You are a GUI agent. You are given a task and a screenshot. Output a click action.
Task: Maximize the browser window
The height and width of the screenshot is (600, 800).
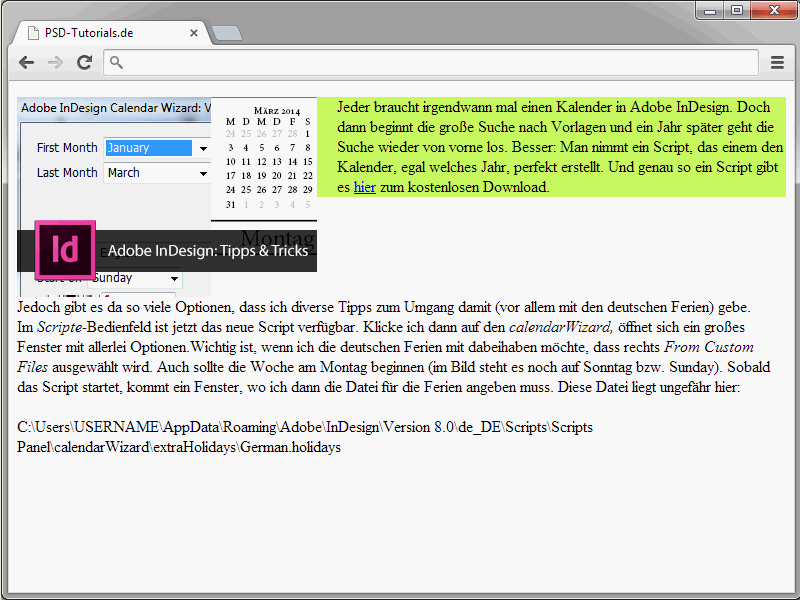[x=737, y=10]
